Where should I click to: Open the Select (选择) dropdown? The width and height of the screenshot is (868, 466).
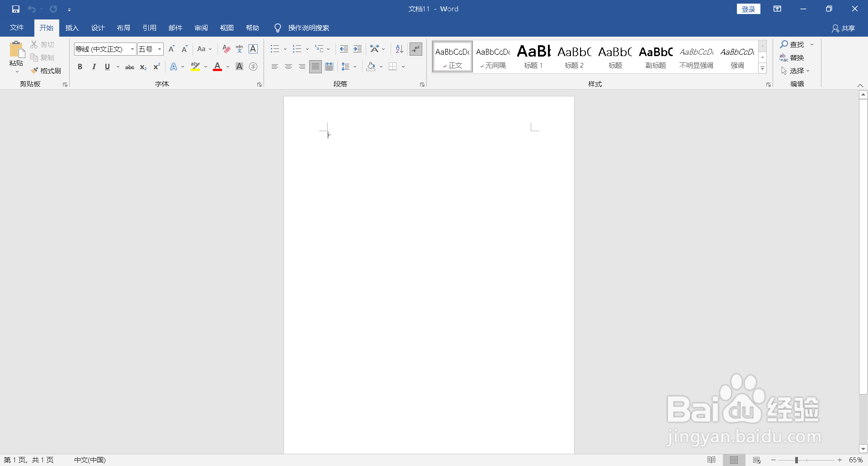[x=795, y=71]
